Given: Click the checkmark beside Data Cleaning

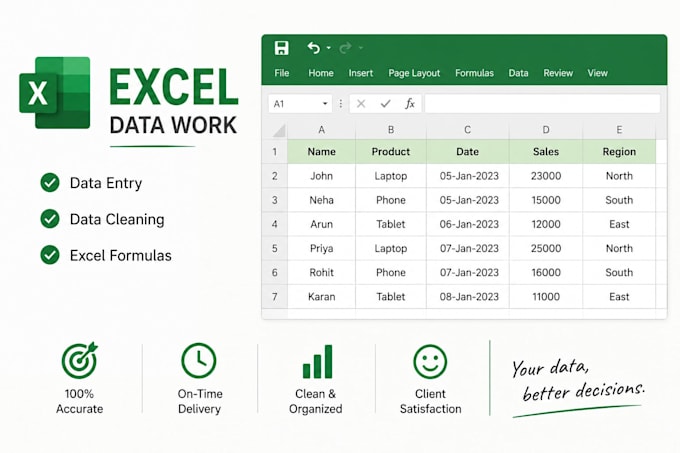Looking at the screenshot, I should (x=50, y=219).
